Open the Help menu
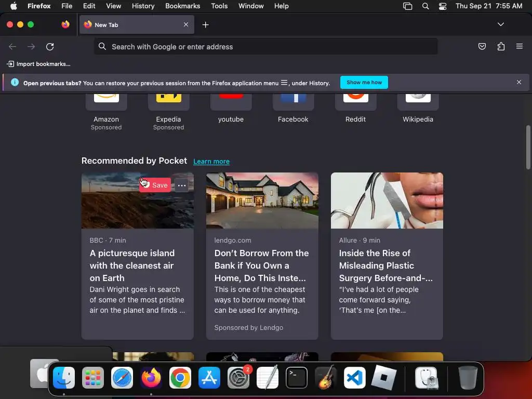532x399 pixels. tap(281, 6)
